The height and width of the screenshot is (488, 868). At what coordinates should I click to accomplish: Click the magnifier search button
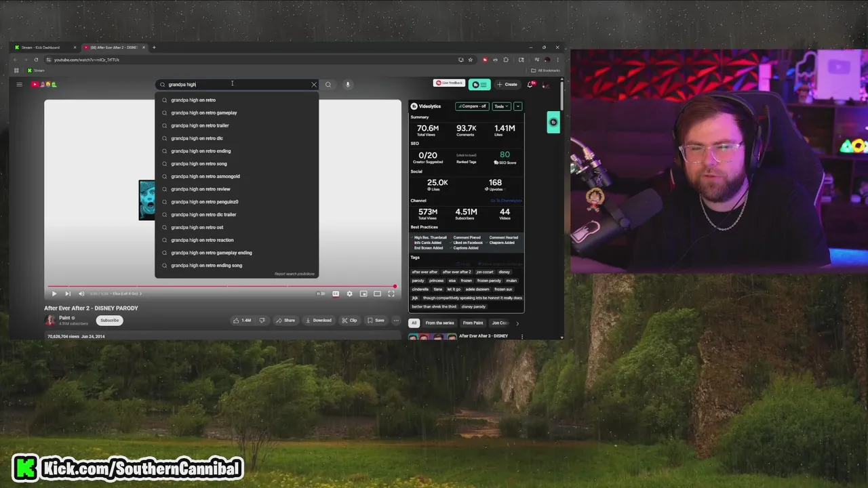[328, 85]
